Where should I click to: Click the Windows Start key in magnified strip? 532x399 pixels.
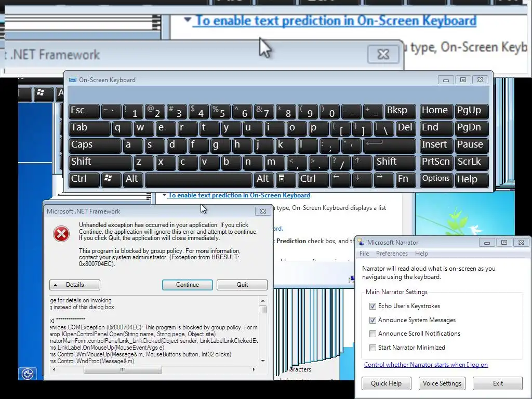click(x=44, y=94)
